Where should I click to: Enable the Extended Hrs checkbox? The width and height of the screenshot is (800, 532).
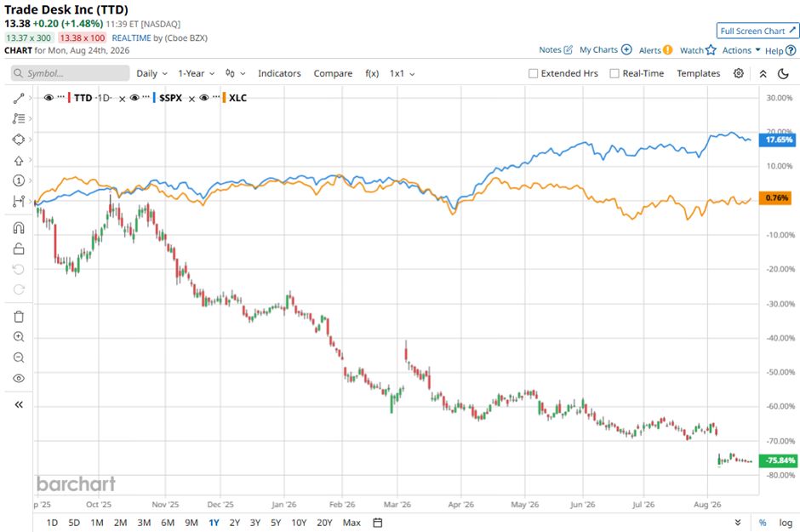(533, 73)
